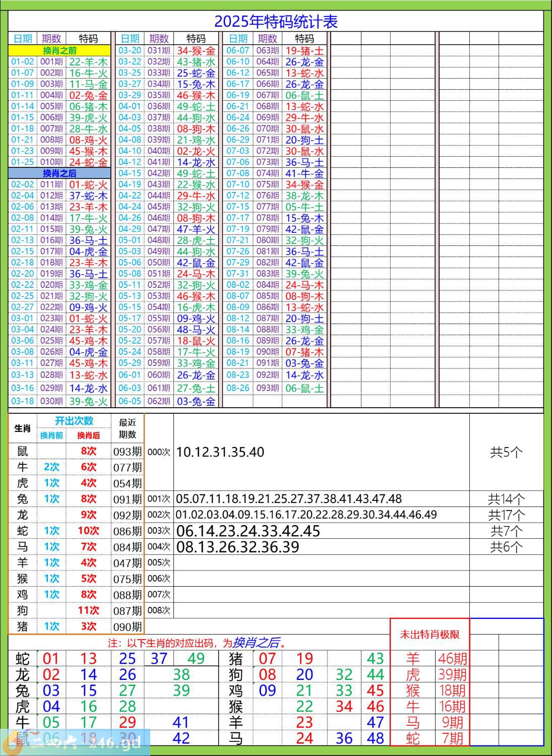
Task: Select the "9次" count for 龙
Action: pyautogui.click(x=88, y=515)
